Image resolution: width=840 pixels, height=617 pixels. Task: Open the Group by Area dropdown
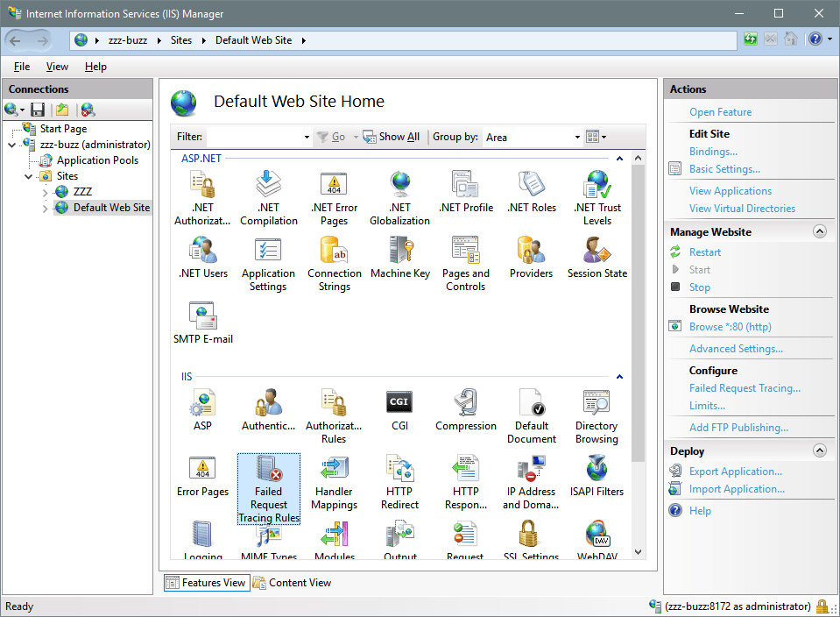click(x=576, y=137)
